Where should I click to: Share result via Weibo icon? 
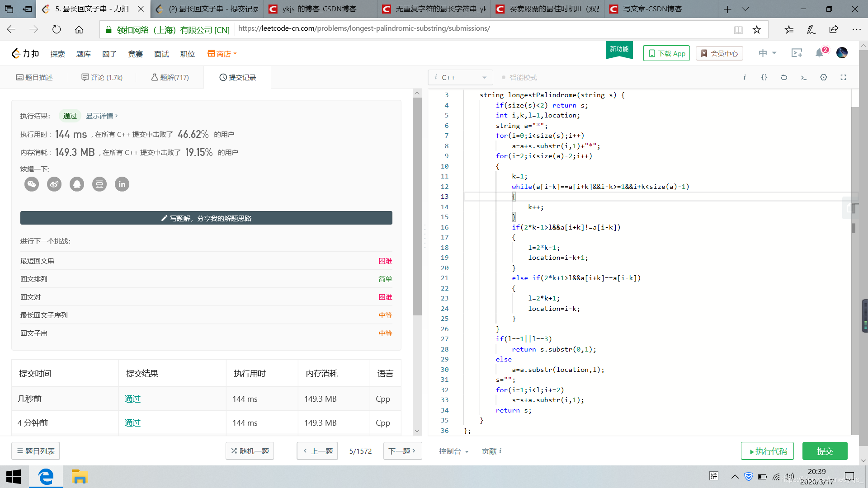(54, 184)
